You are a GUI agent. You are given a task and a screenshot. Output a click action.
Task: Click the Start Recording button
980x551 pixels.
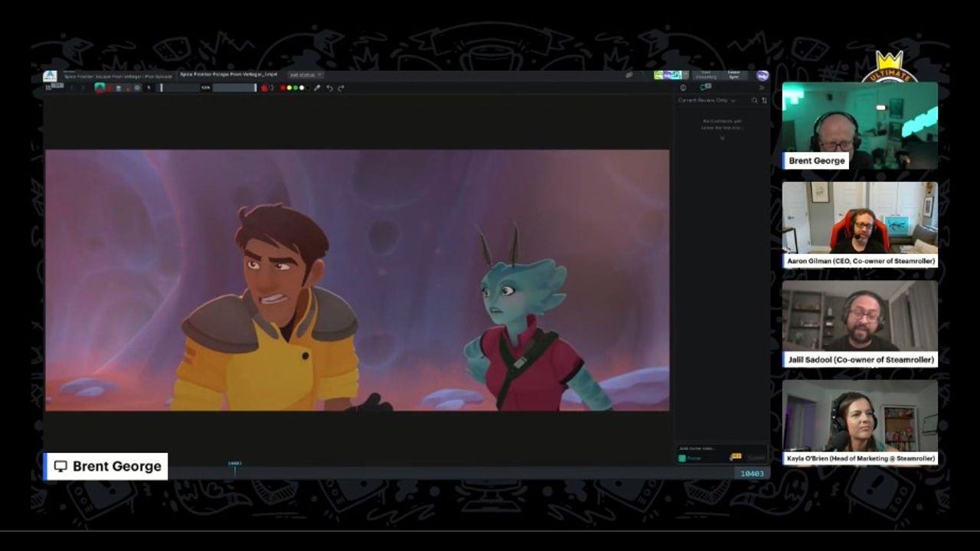[706, 75]
